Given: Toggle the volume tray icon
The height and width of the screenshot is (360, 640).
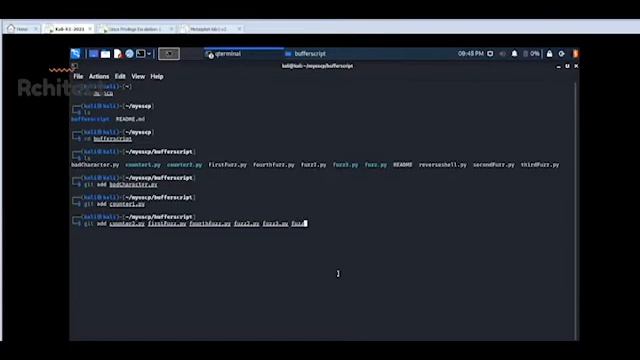Looking at the screenshot, I should click(x=502, y=54).
